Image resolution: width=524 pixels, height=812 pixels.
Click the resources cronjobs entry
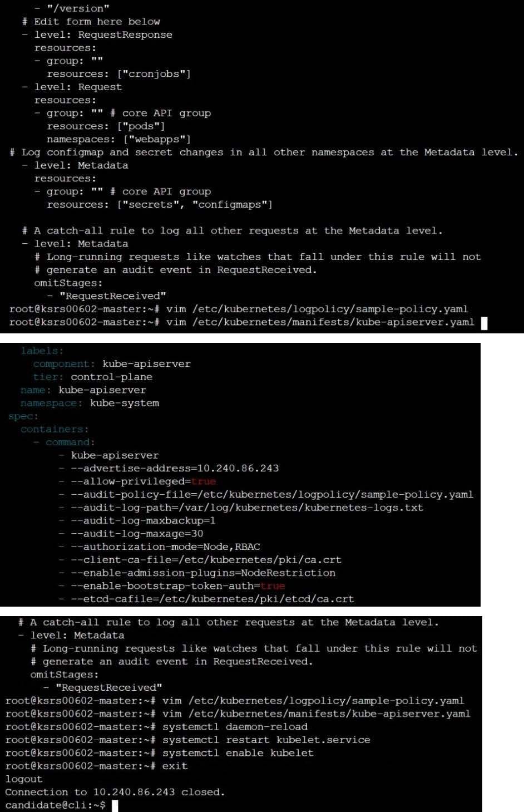(119, 74)
